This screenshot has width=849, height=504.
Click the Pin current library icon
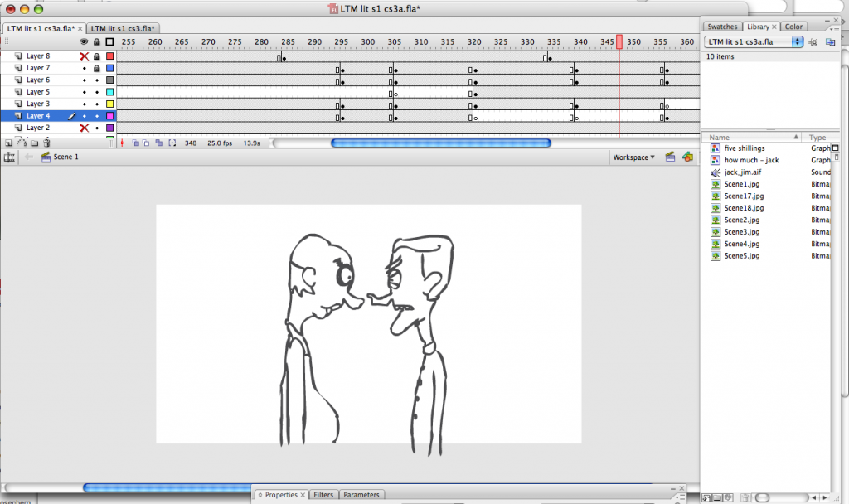click(813, 41)
